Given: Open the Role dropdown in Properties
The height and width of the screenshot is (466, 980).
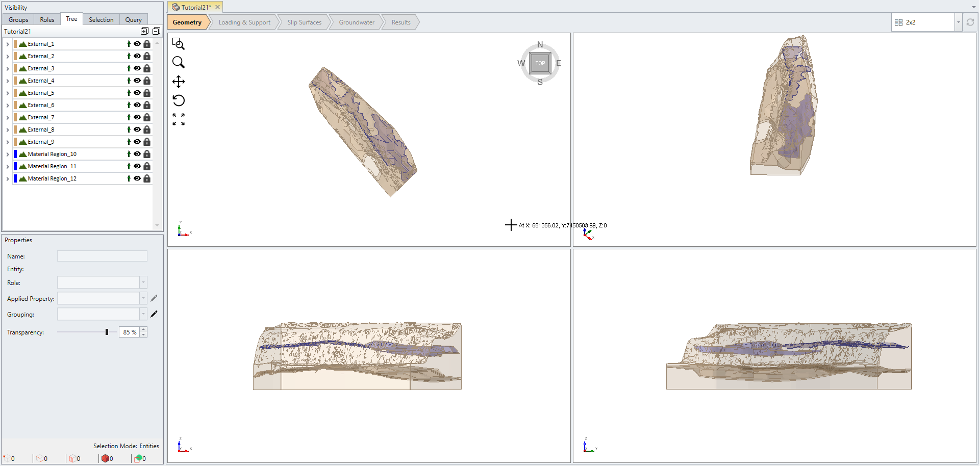Looking at the screenshot, I should [143, 282].
